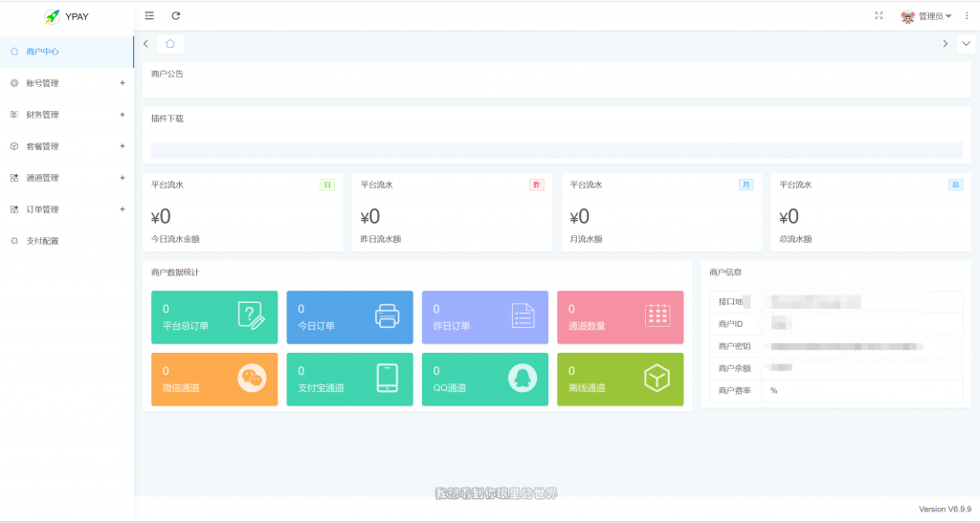Enter fullscreen mode via expand icon
980x523 pixels.
[879, 15]
